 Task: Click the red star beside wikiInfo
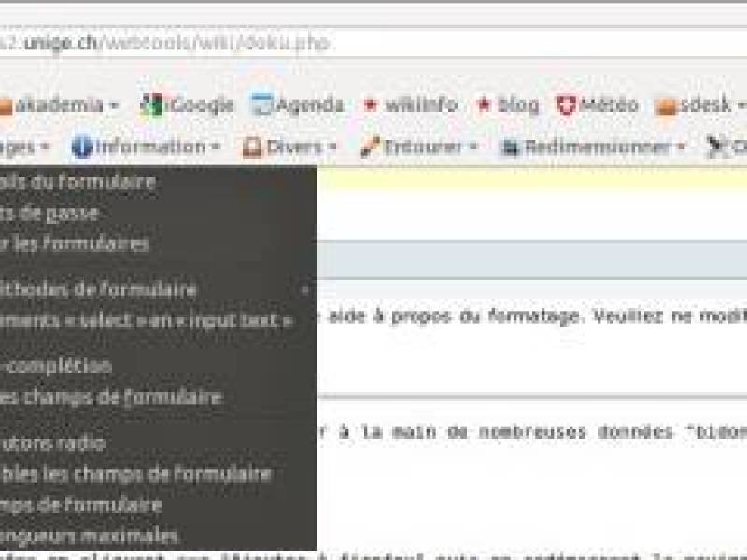click(371, 105)
